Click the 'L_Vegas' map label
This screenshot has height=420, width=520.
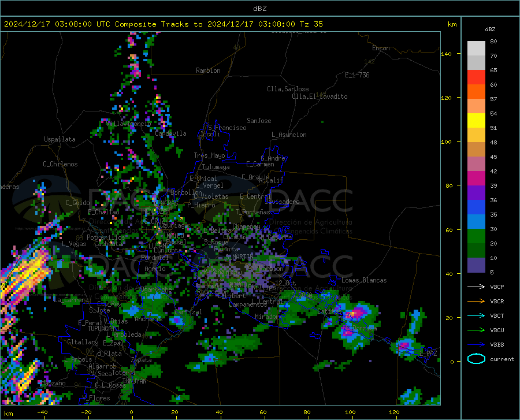pos(74,244)
